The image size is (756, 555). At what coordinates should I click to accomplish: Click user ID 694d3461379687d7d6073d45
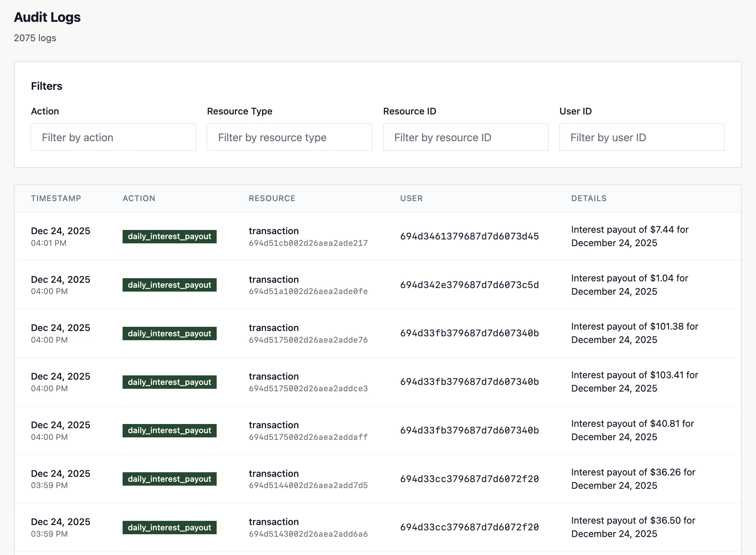(x=469, y=236)
